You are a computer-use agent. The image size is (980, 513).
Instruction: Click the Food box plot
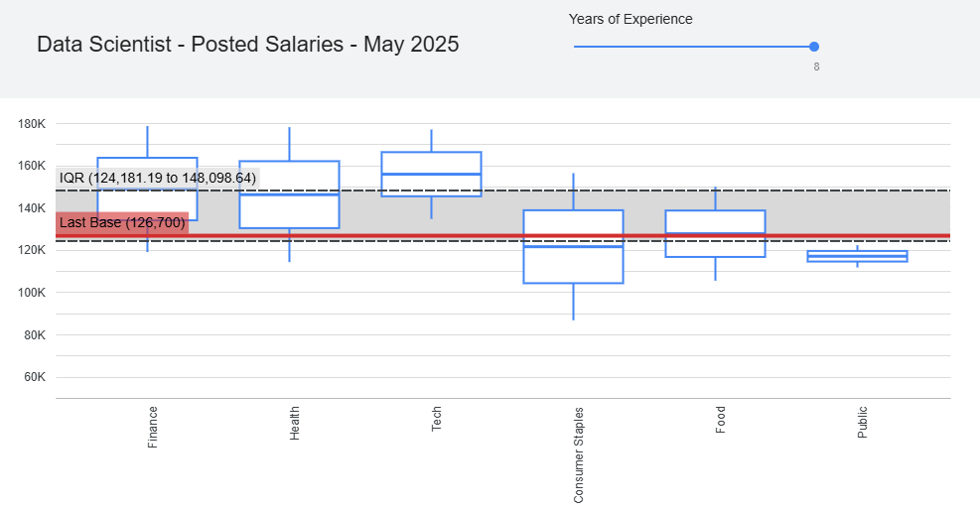coord(715,234)
